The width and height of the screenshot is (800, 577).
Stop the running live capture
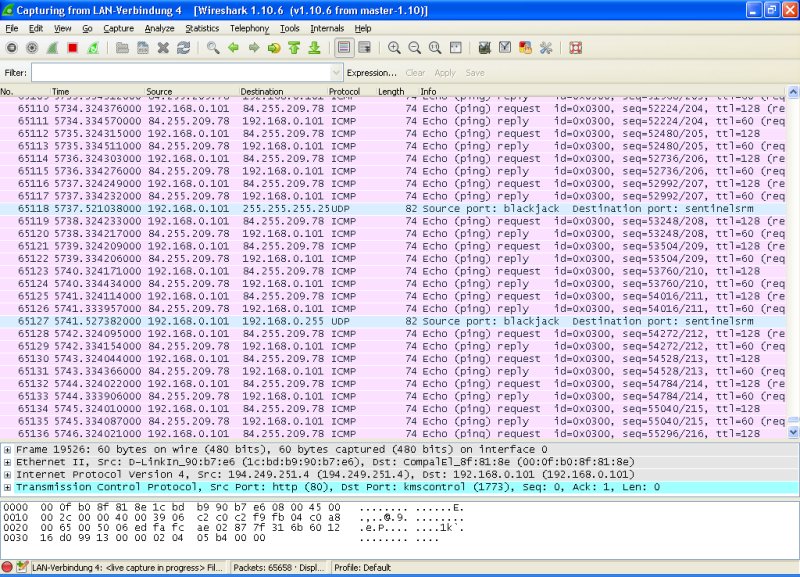(73, 47)
